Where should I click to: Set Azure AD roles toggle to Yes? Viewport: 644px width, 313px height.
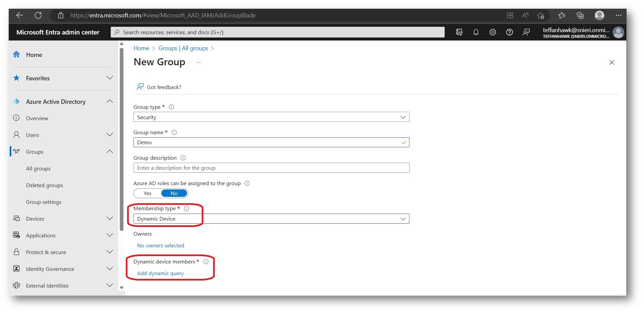click(x=148, y=193)
